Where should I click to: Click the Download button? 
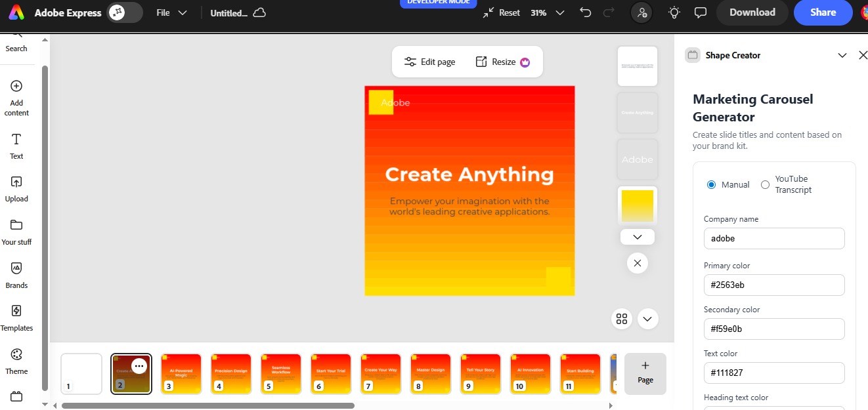752,12
